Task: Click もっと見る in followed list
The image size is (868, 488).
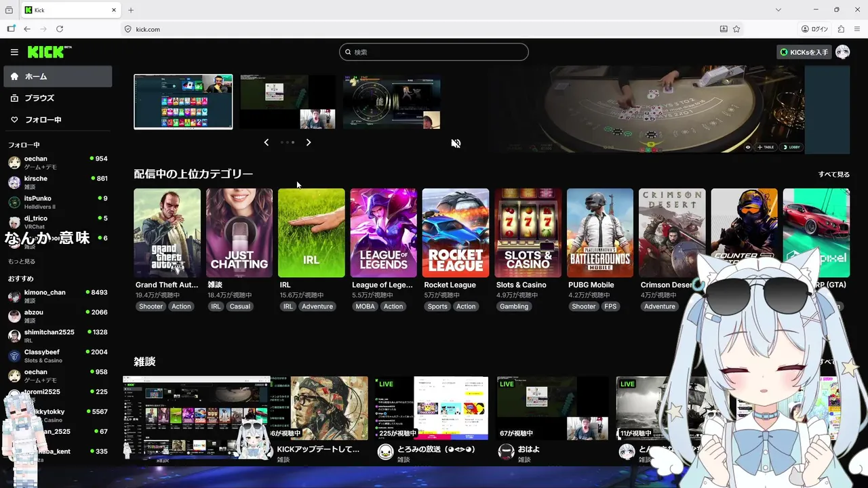Action: tap(22, 262)
